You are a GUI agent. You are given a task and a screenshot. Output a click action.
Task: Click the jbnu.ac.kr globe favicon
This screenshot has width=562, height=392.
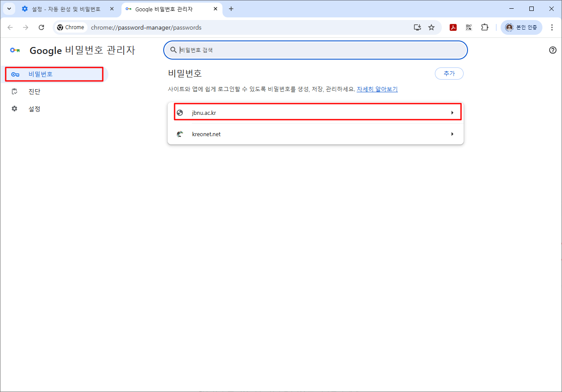pyautogui.click(x=180, y=113)
